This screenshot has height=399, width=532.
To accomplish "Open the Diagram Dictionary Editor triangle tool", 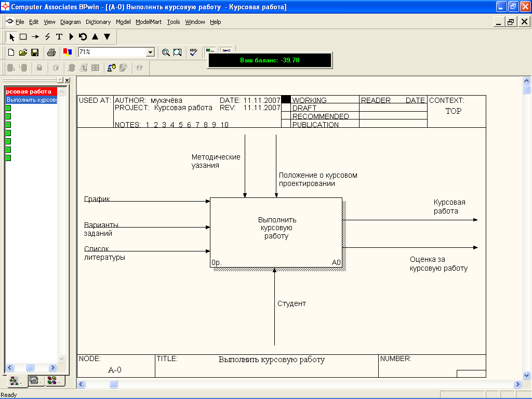I will point(71,37).
